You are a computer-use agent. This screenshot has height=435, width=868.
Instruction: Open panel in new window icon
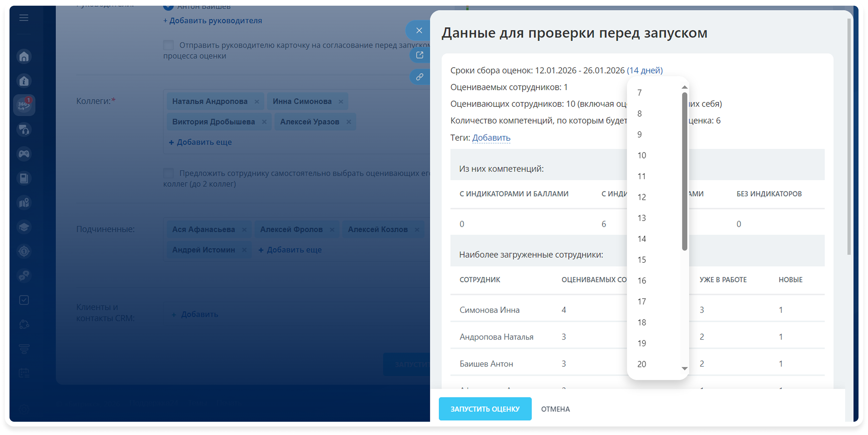420,55
